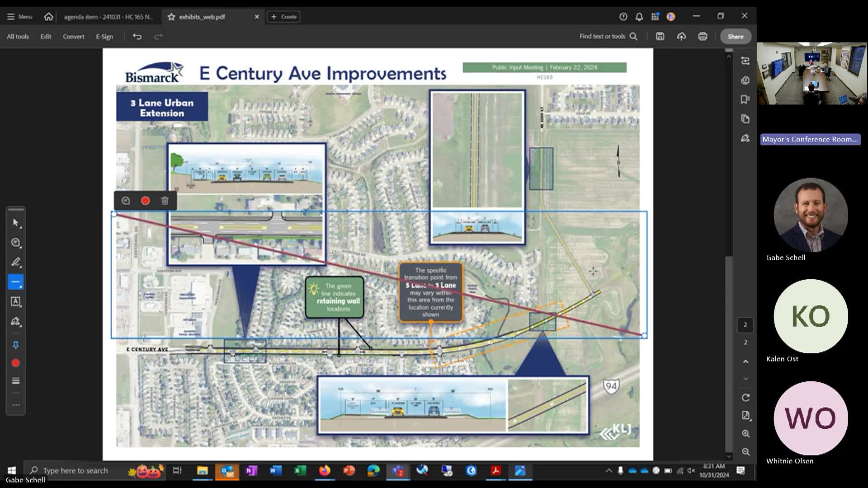Click Find text or tools search
The width and height of the screenshot is (868, 488).
point(609,37)
